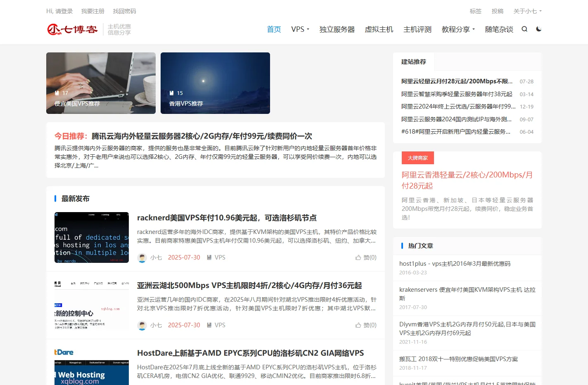Click the like thumb icon on 亚洲云湖北 post

click(x=358, y=325)
